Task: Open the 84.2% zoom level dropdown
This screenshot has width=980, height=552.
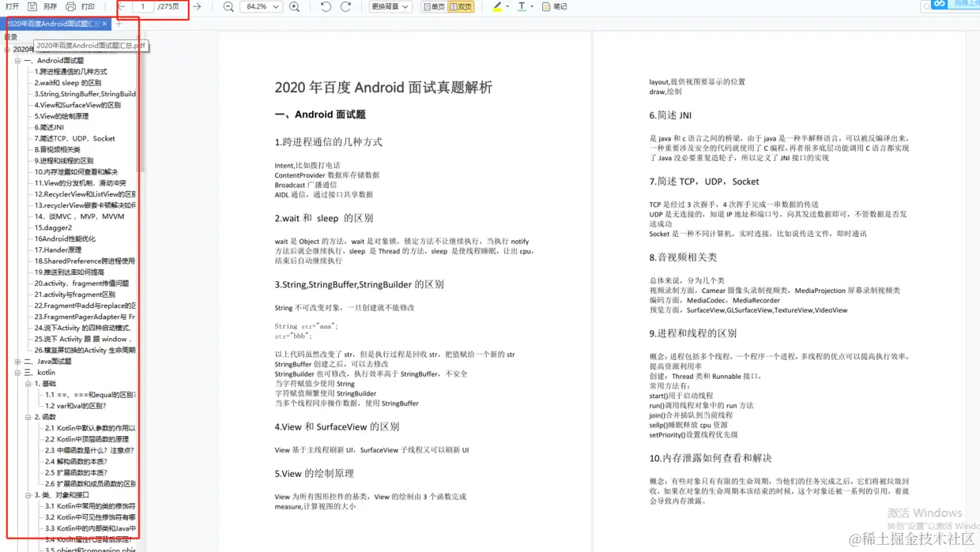Action: pyautogui.click(x=262, y=6)
